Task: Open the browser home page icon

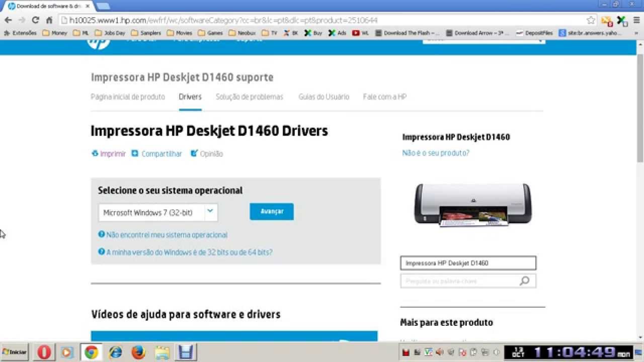Action: coord(49,20)
